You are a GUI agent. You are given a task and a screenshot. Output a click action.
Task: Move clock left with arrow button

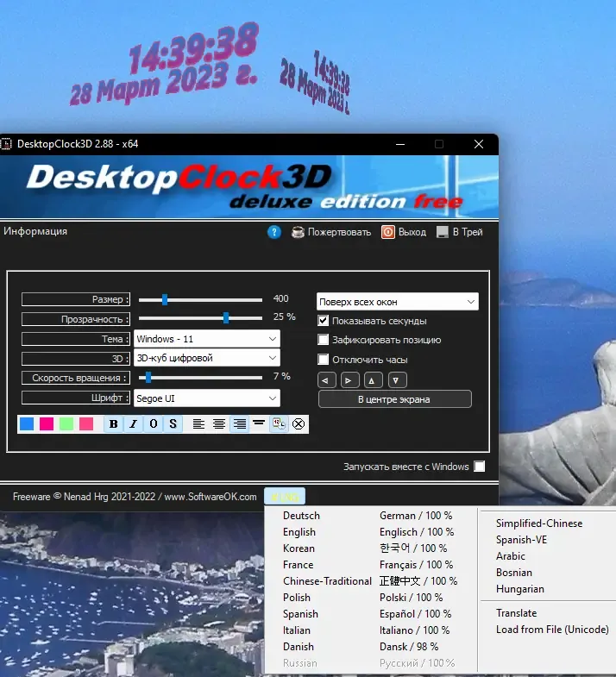[x=327, y=380]
